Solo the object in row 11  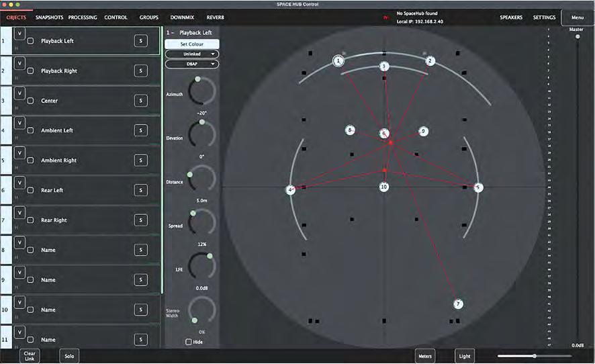[x=141, y=339]
